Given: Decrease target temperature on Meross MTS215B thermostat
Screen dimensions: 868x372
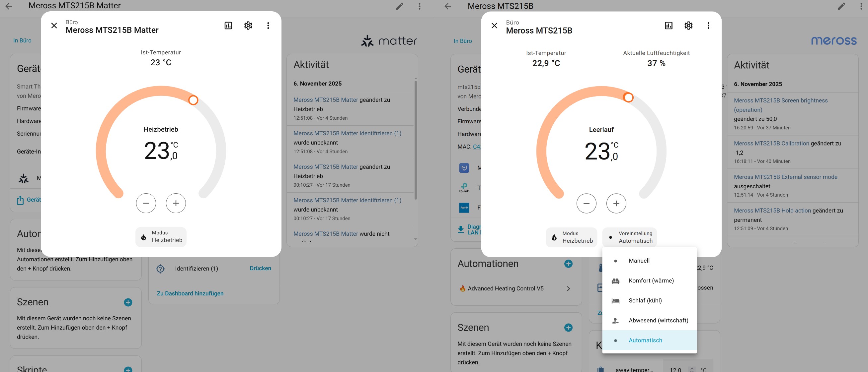Looking at the screenshot, I should pyautogui.click(x=586, y=203).
